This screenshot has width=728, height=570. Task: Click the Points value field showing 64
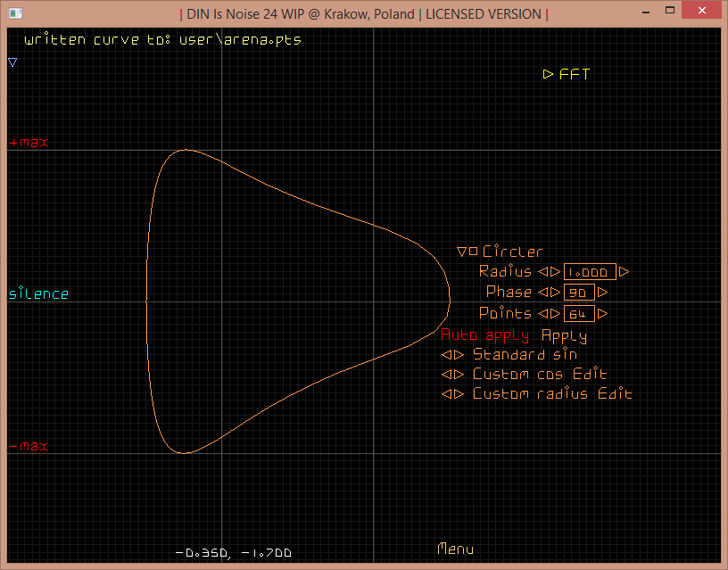(x=578, y=314)
